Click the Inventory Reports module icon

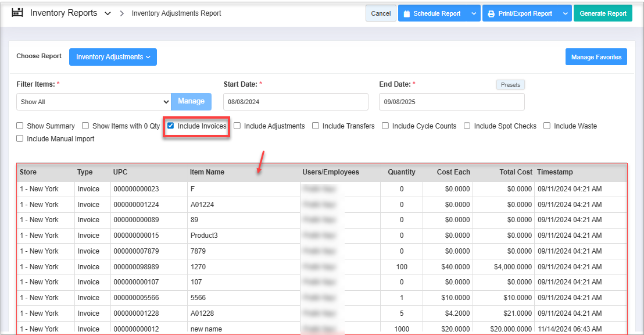click(x=17, y=13)
